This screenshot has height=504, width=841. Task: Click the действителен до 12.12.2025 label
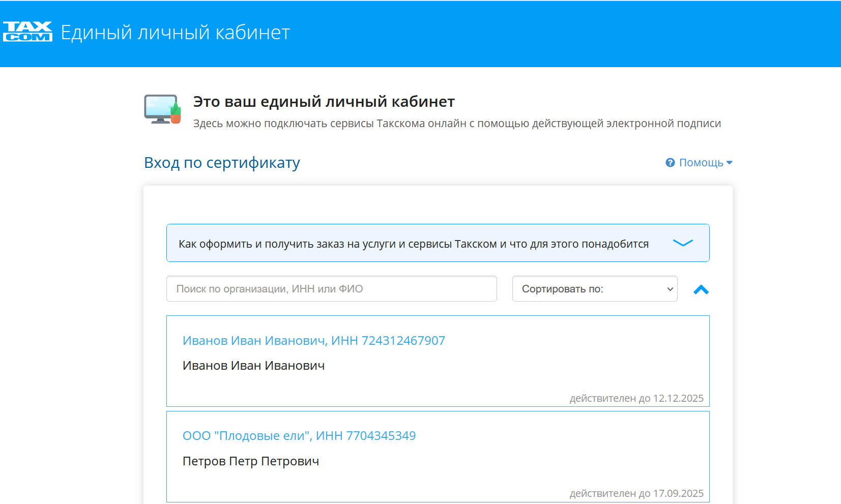pos(636,398)
